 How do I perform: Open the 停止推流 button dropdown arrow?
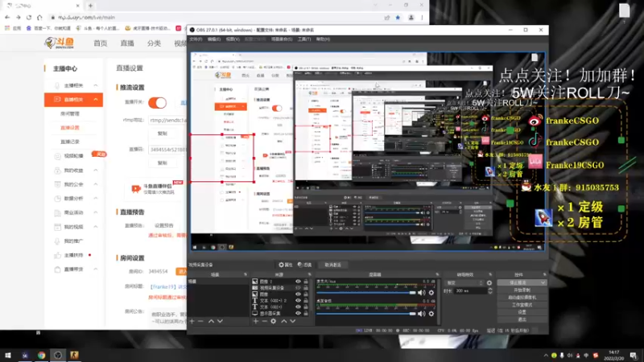point(543,283)
